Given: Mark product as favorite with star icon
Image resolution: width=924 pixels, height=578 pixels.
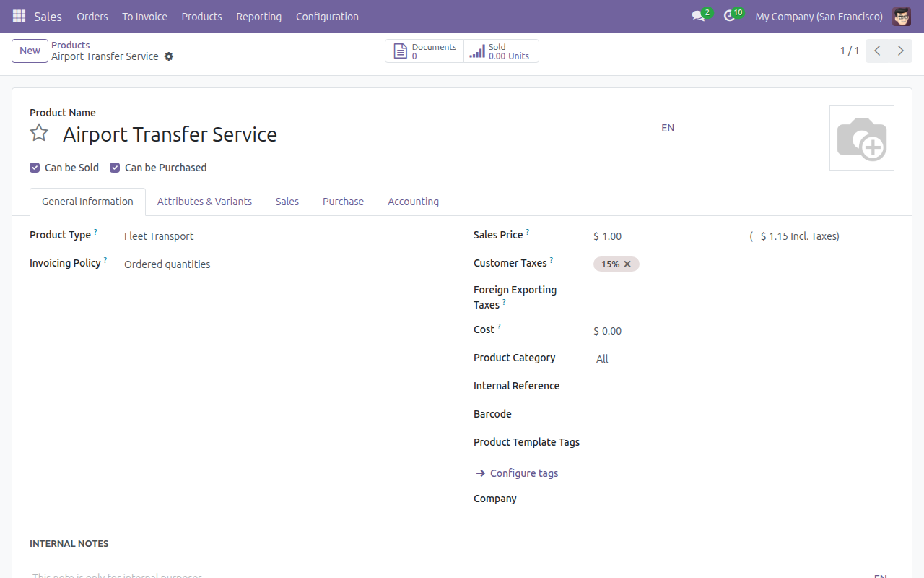Looking at the screenshot, I should click(x=39, y=134).
